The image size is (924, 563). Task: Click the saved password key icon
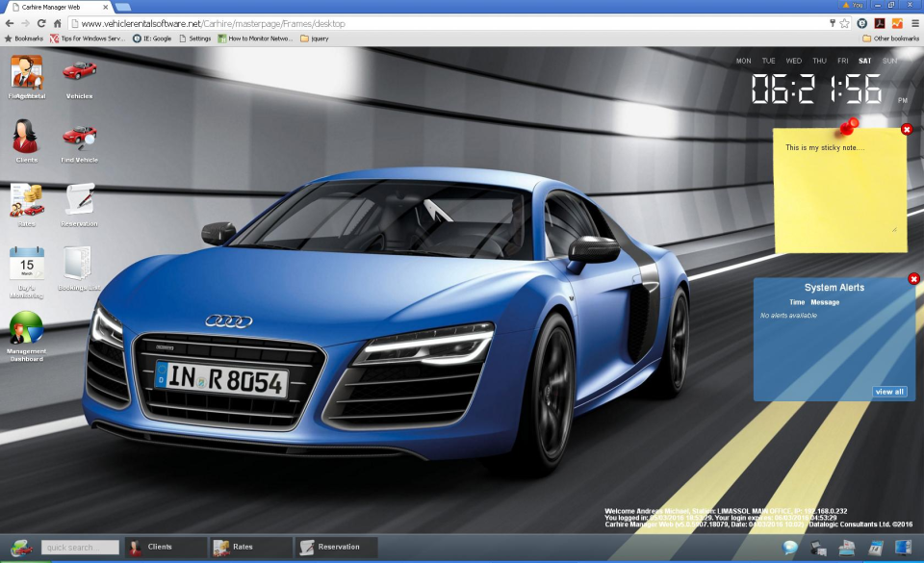point(832,23)
